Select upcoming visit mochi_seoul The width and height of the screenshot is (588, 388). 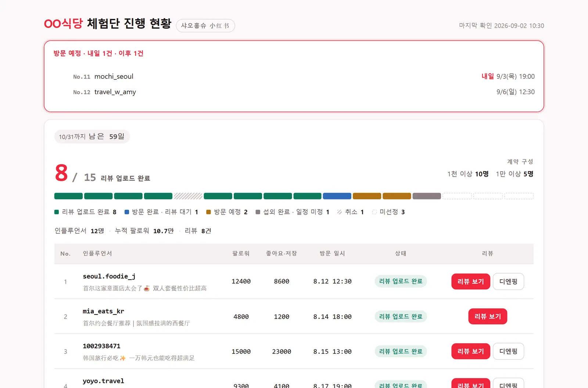click(114, 76)
